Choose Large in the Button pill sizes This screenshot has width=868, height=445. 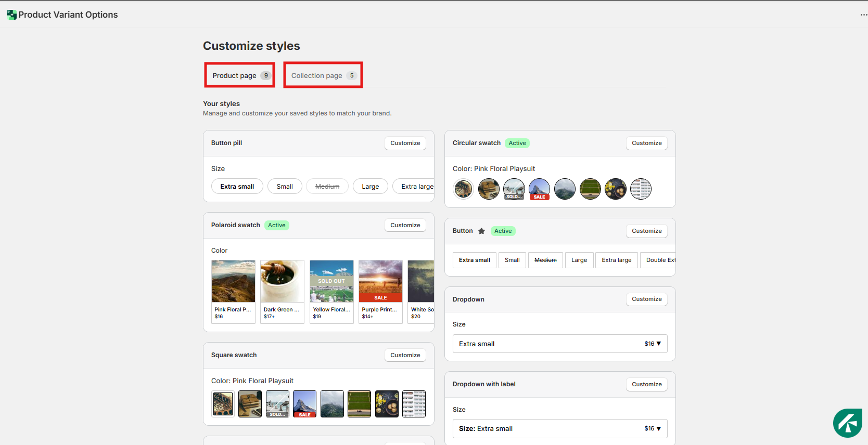[370, 186]
